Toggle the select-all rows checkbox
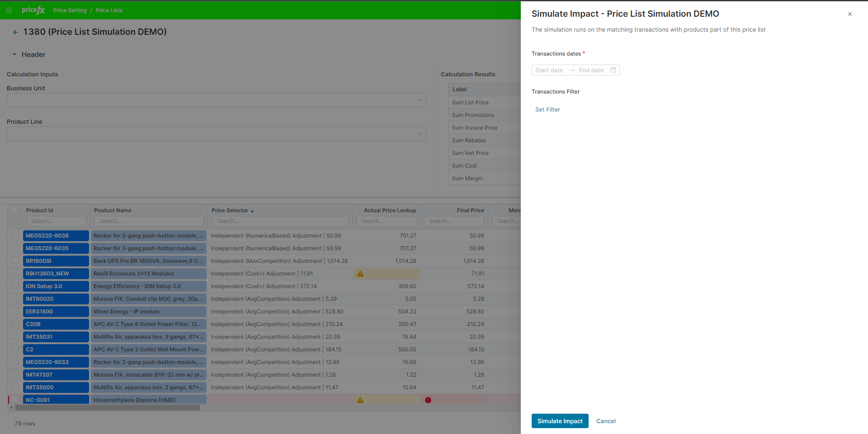This screenshot has height=434, width=868. click(x=15, y=210)
